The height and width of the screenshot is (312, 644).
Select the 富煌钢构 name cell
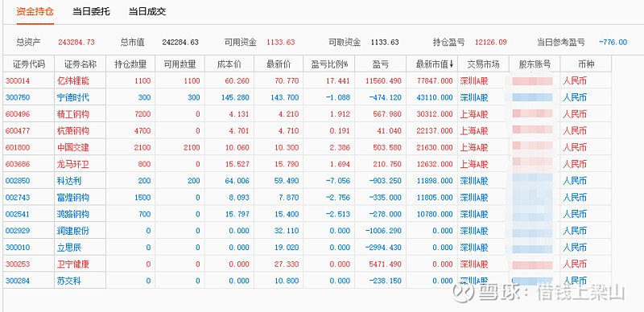tap(73, 198)
